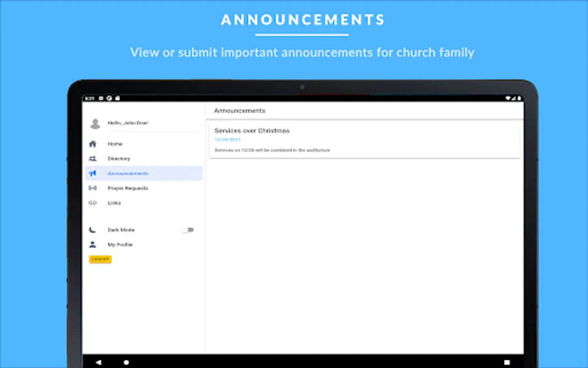Tap the Android recent apps square button

[x=507, y=362]
